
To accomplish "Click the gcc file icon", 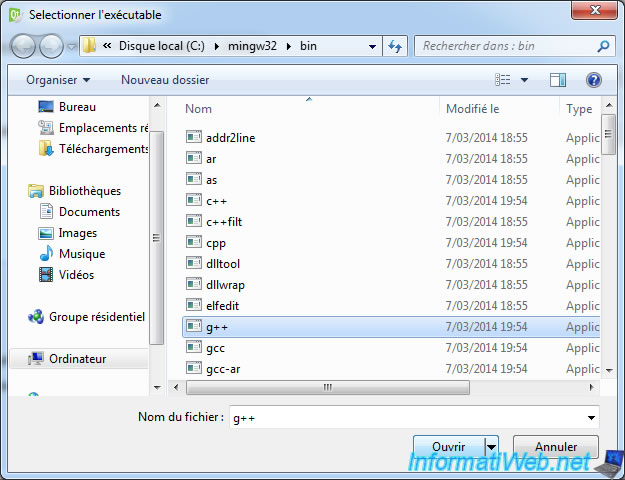I will [194, 347].
